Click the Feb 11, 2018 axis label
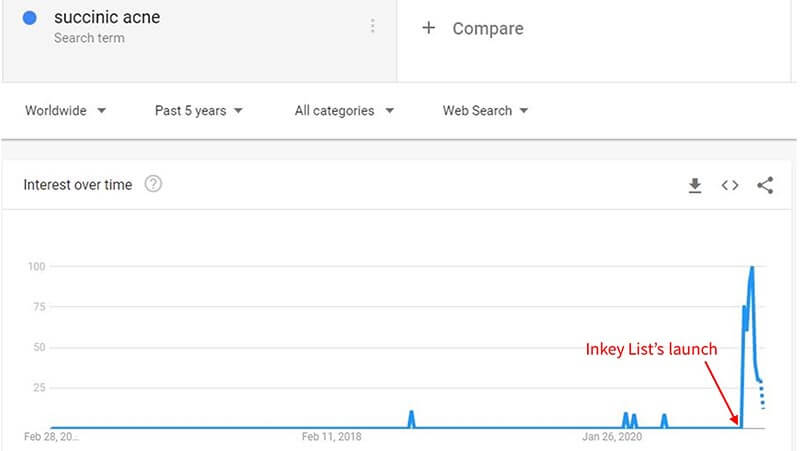Screen dimensions: 800x451 [x=331, y=437]
